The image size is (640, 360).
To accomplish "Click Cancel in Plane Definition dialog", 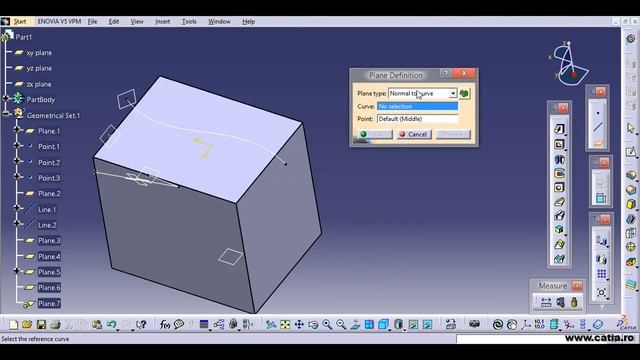I will (414, 134).
